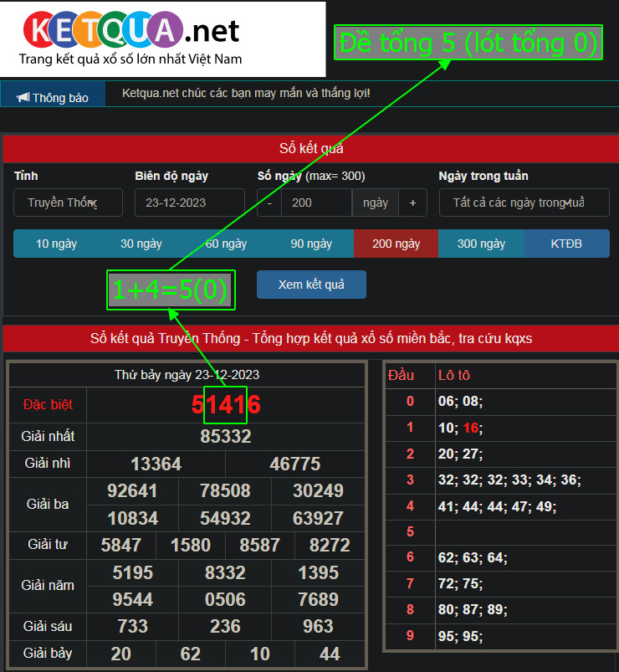619x672 pixels.
Task: Click Giải ba number 54932
Action: pos(225,518)
